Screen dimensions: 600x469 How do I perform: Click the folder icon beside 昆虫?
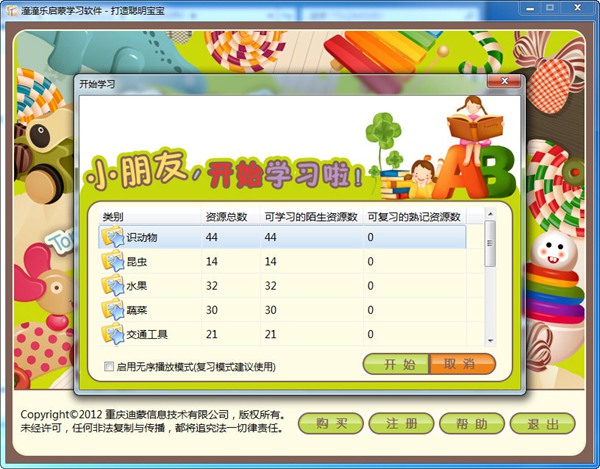[113, 261]
